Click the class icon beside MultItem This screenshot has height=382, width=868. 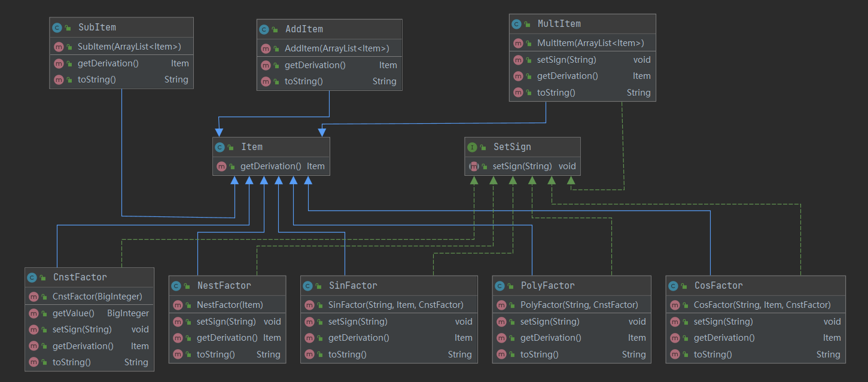click(516, 24)
